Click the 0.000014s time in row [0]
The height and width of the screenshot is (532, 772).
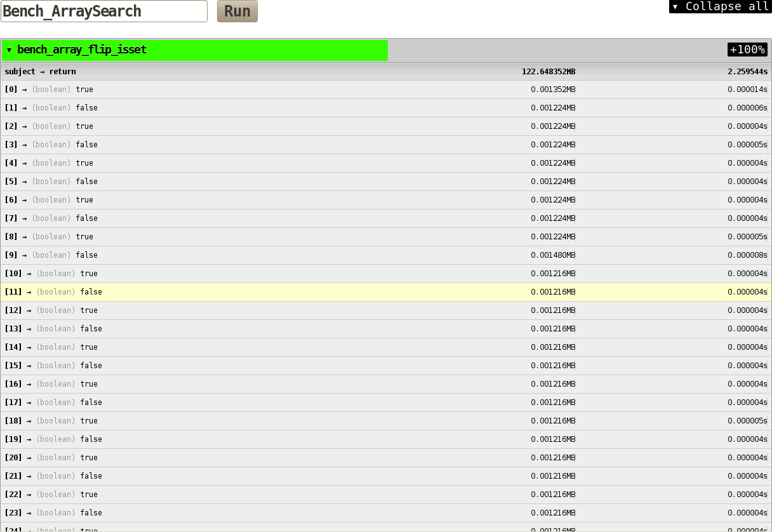[x=747, y=90]
